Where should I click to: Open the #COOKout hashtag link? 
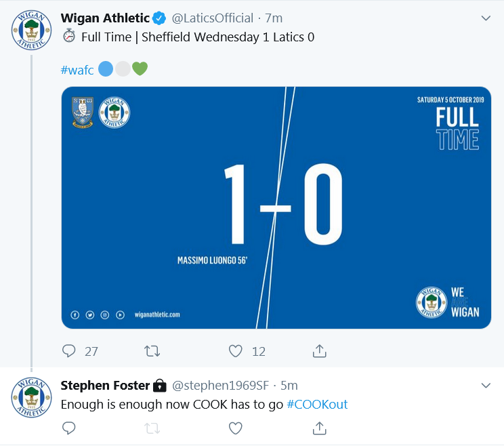[317, 404]
